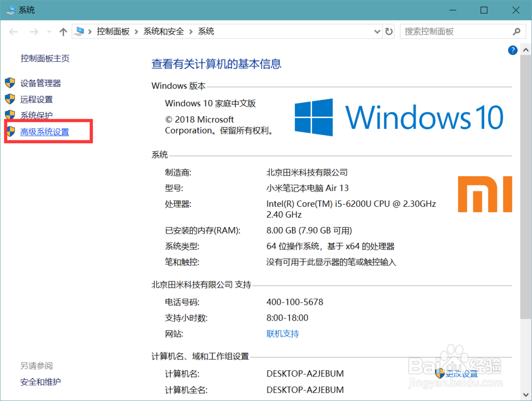Expand chevron after computer icon in address bar
The image size is (532, 401).
[x=90, y=32]
